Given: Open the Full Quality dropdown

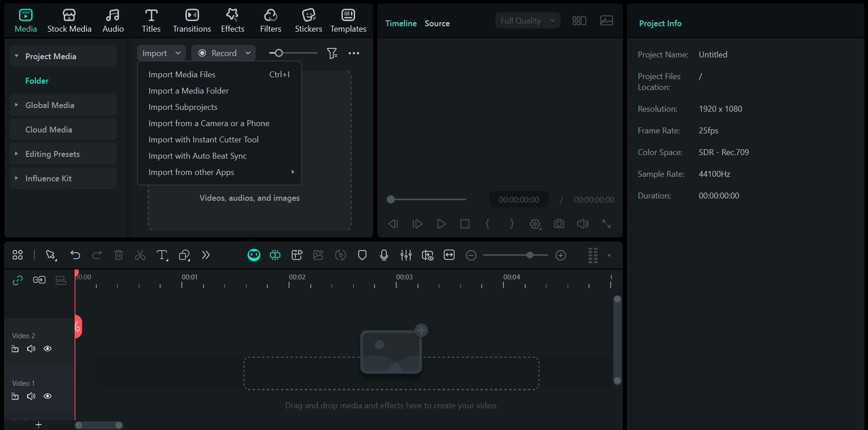Looking at the screenshot, I should (527, 20).
